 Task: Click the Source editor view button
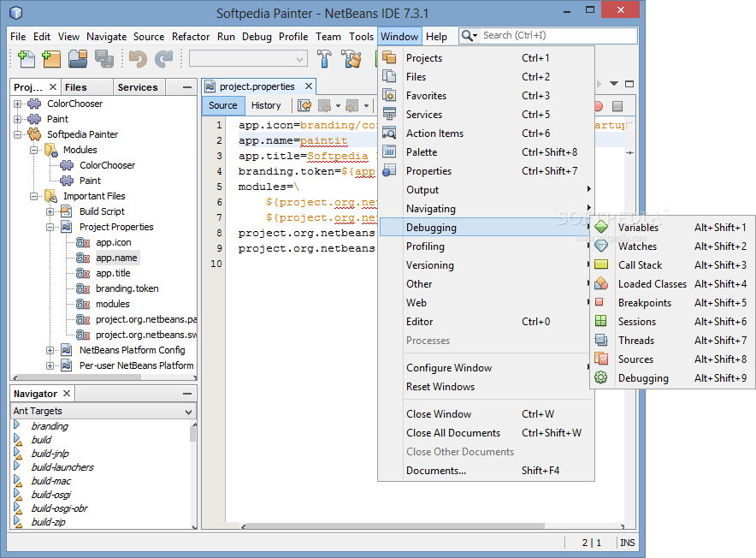(x=222, y=105)
